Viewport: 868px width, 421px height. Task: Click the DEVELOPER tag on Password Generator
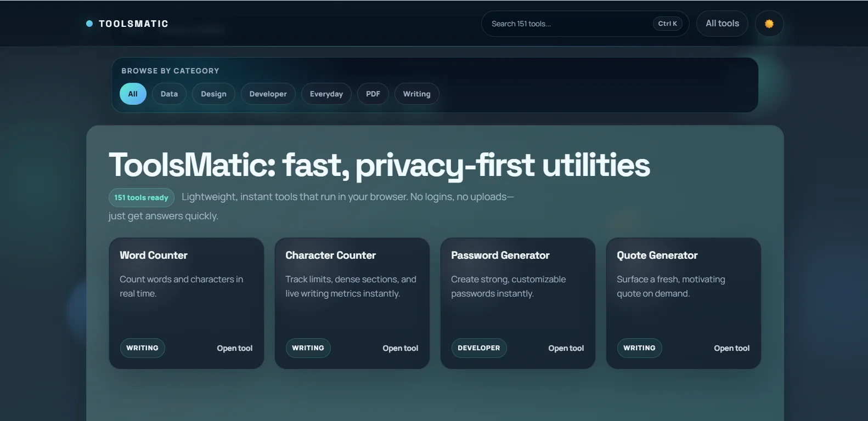click(x=479, y=348)
